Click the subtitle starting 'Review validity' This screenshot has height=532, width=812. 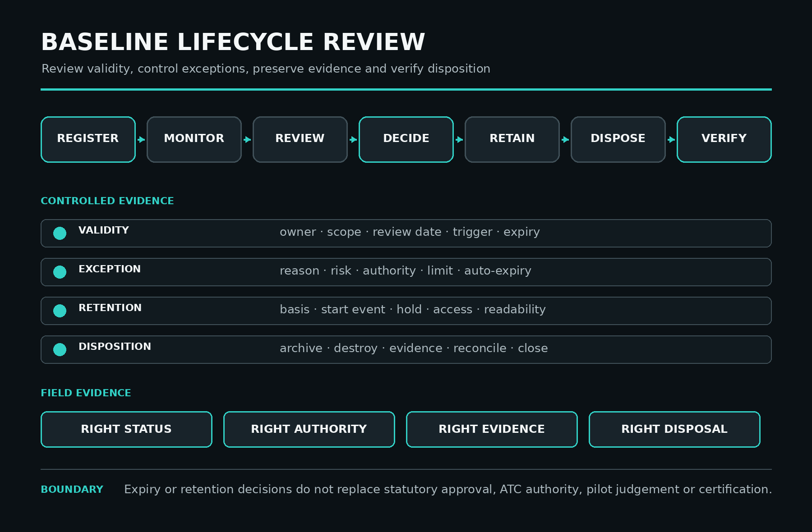click(266, 69)
